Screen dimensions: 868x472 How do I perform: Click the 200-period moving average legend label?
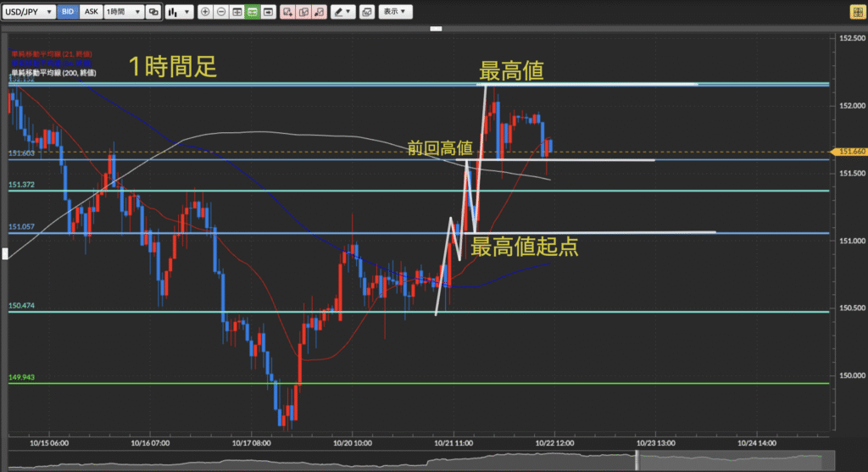click(53, 74)
